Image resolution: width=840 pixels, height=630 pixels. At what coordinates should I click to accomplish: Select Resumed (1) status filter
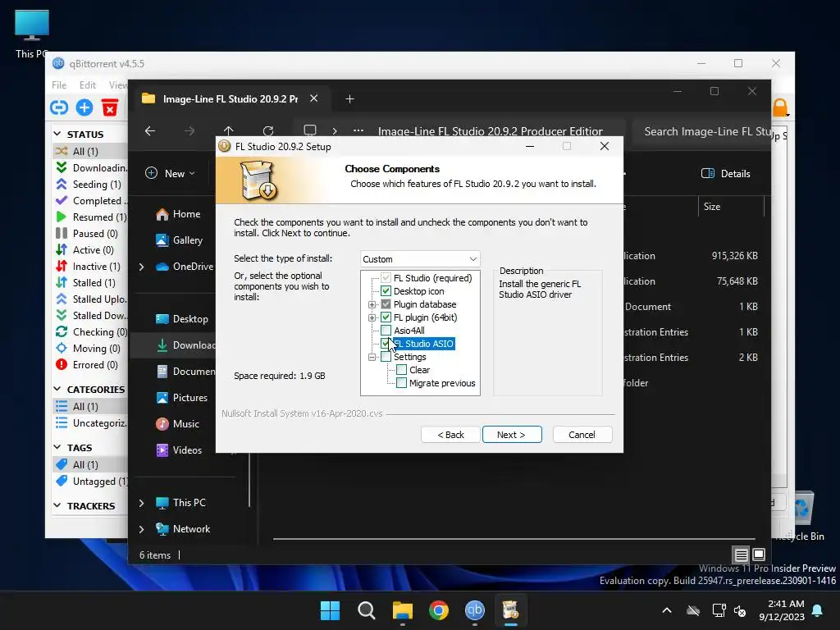coord(91,217)
